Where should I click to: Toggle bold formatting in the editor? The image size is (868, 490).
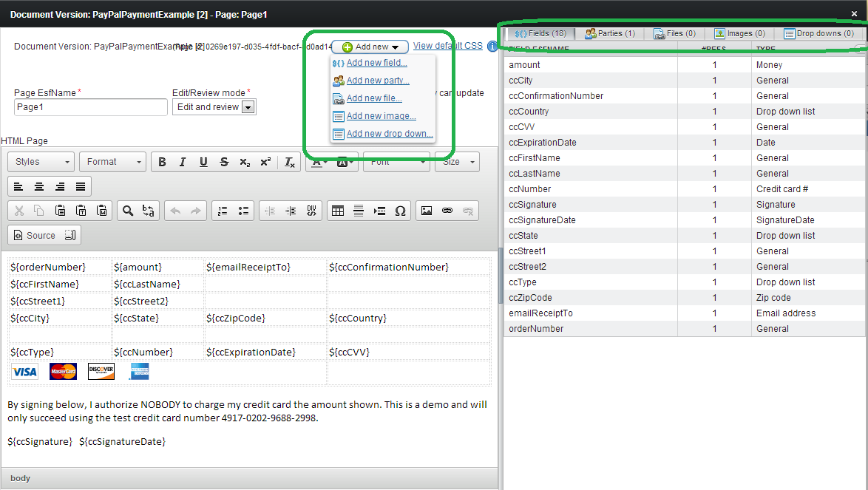pos(162,162)
